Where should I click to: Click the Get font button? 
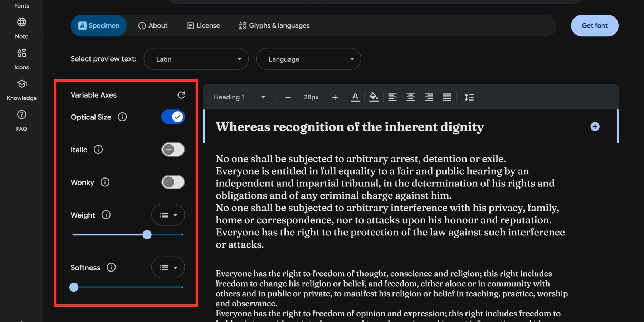(595, 26)
